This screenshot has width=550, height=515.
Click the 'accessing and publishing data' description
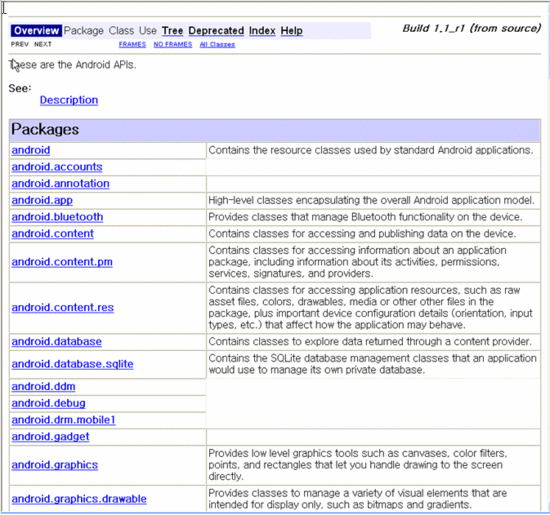click(x=362, y=234)
